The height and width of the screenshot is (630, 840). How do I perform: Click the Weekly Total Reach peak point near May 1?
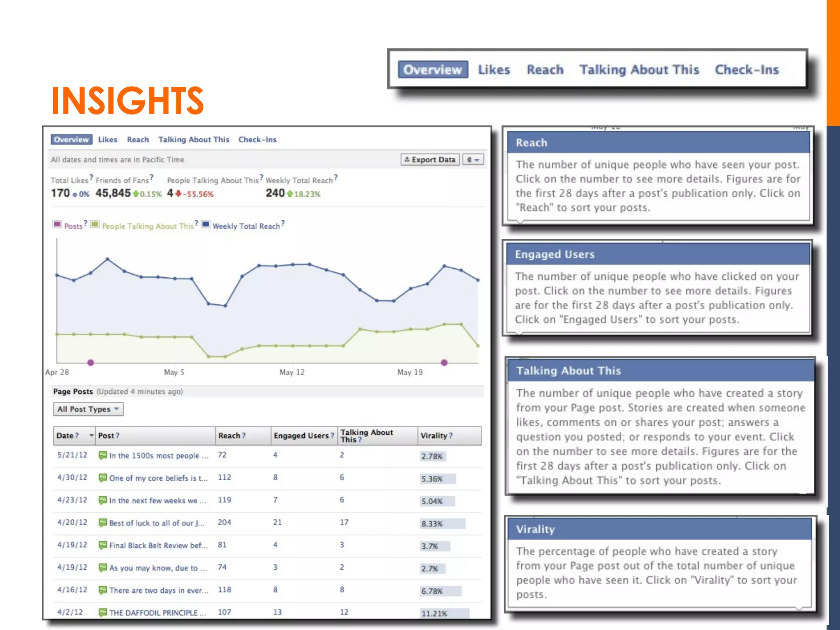pos(107,259)
